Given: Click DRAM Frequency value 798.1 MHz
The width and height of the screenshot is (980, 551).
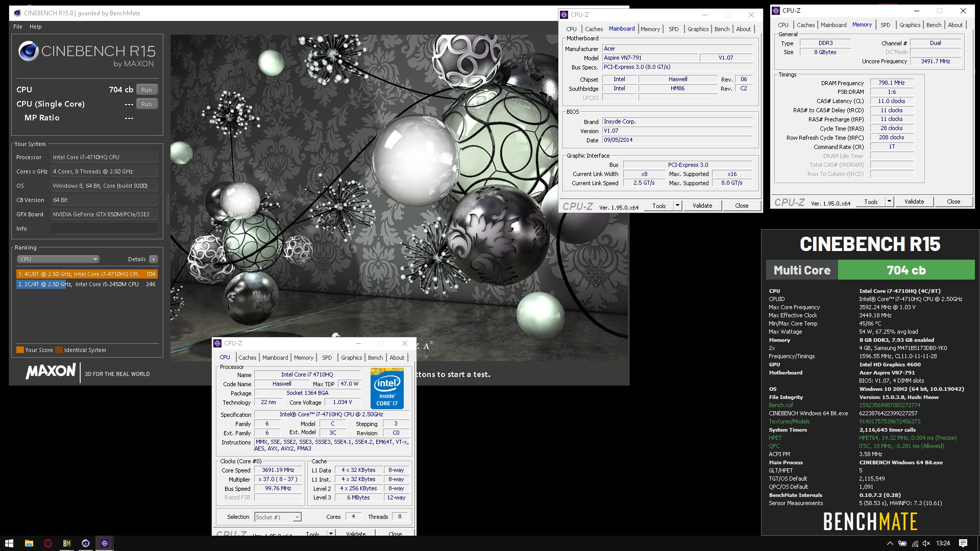Looking at the screenshot, I should pos(892,83).
